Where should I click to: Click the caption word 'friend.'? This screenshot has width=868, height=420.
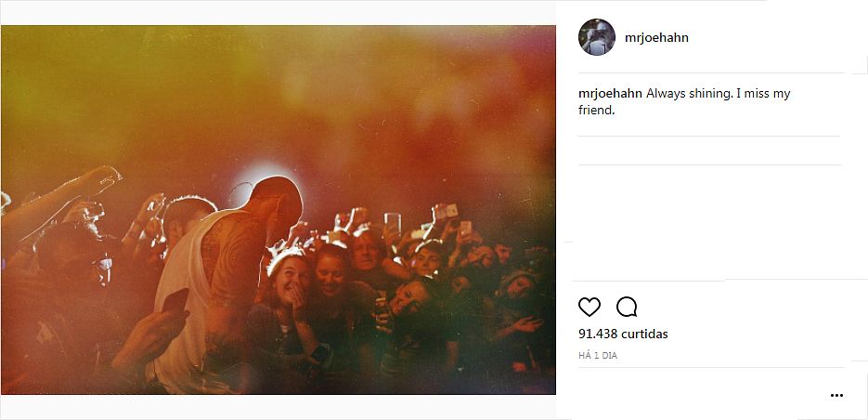pos(597,111)
